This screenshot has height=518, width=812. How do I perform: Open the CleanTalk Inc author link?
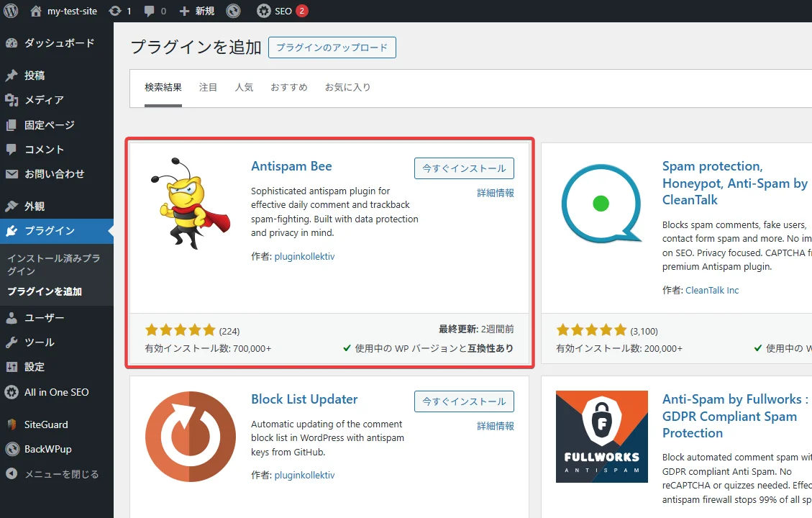[x=712, y=291]
